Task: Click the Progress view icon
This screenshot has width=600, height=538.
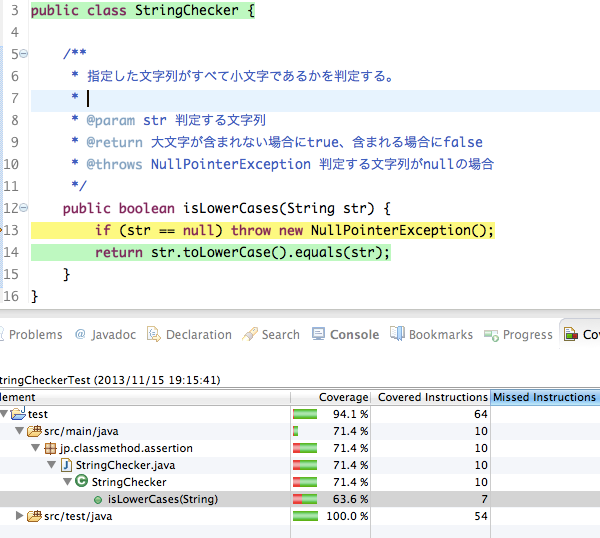Action: point(491,335)
